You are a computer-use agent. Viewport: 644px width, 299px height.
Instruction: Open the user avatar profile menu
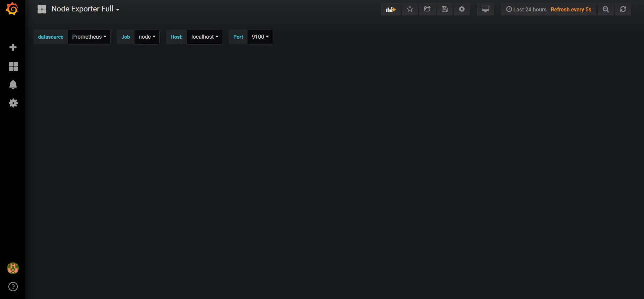[x=13, y=268]
